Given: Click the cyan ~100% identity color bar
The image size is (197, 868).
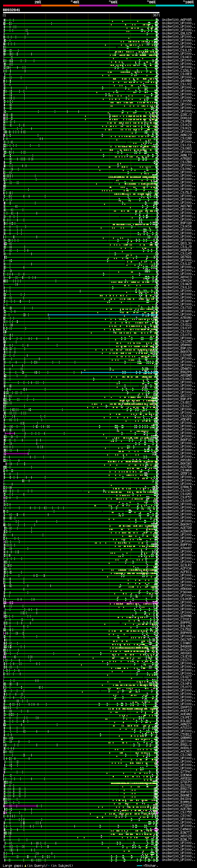Looking at the screenshot, I should click(x=175, y=6).
